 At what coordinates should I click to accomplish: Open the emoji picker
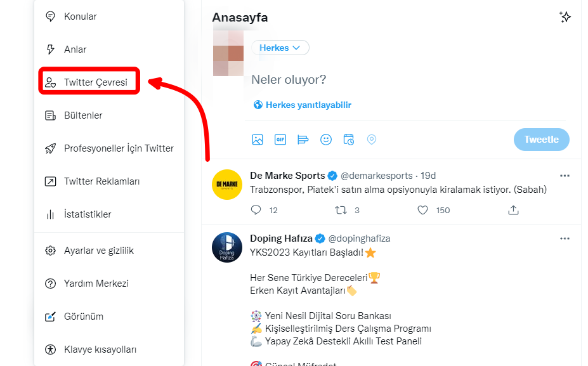[x=326, y=140]
